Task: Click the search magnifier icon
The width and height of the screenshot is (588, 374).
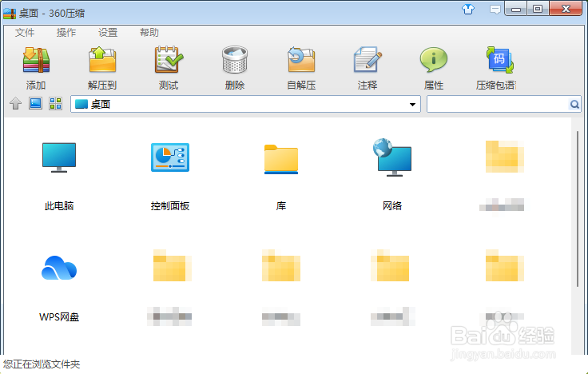Action: (x=574, y=104)
